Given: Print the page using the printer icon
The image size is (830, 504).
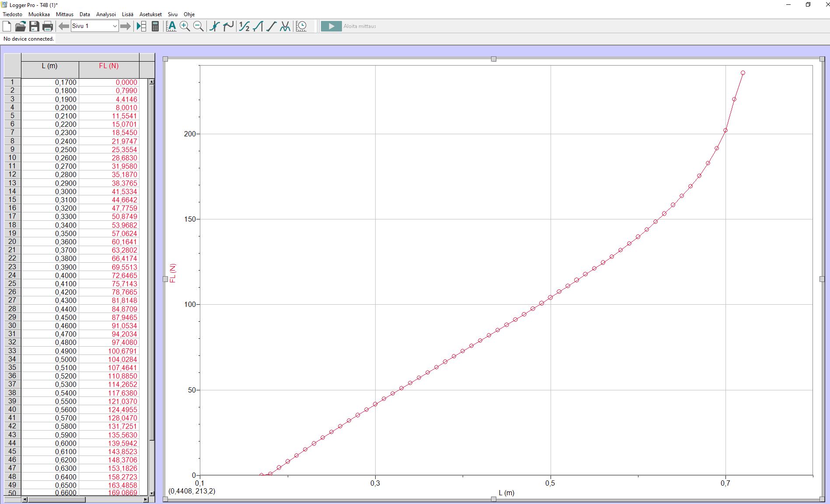Looking at the screenshot, I should pyautogui.click(x=48, y=26).
